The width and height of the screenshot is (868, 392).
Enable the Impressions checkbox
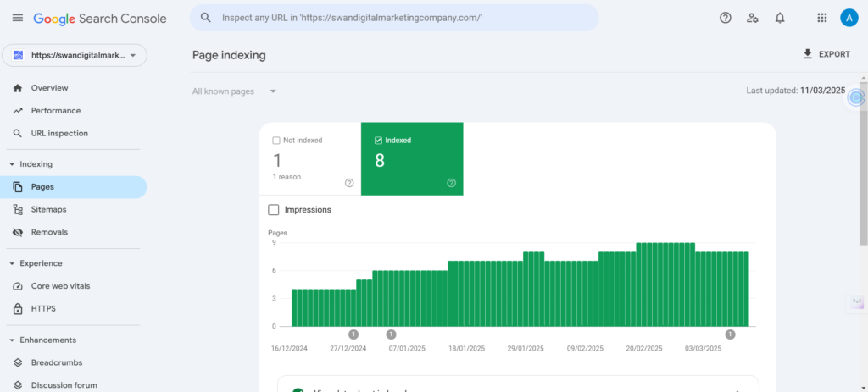tap(274, 210)
